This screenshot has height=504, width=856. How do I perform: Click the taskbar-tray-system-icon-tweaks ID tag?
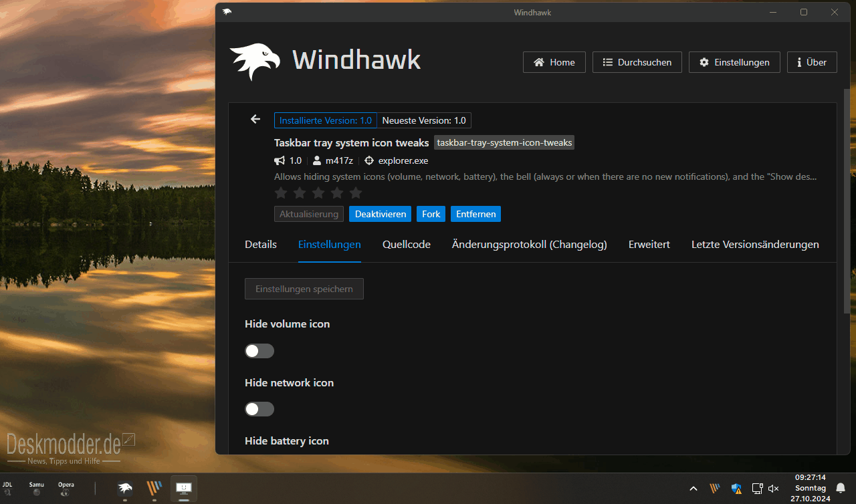pyautogui.click(x=504, y=142)
